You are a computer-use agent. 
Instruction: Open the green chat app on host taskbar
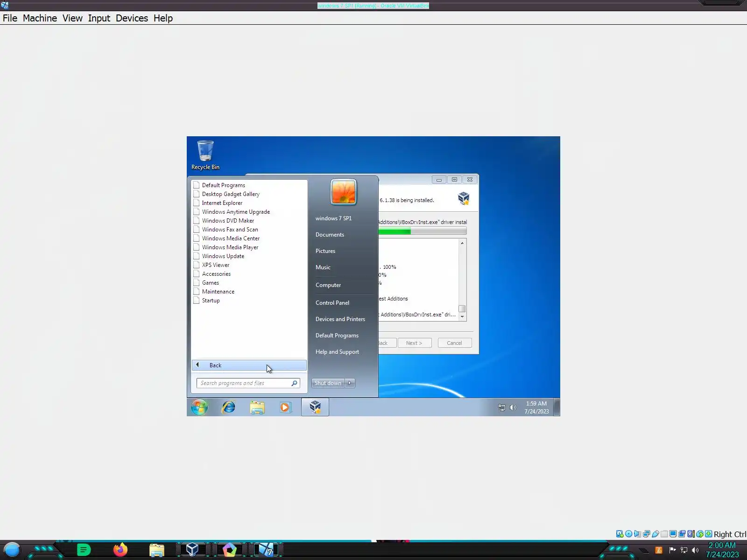click(84, 550)
